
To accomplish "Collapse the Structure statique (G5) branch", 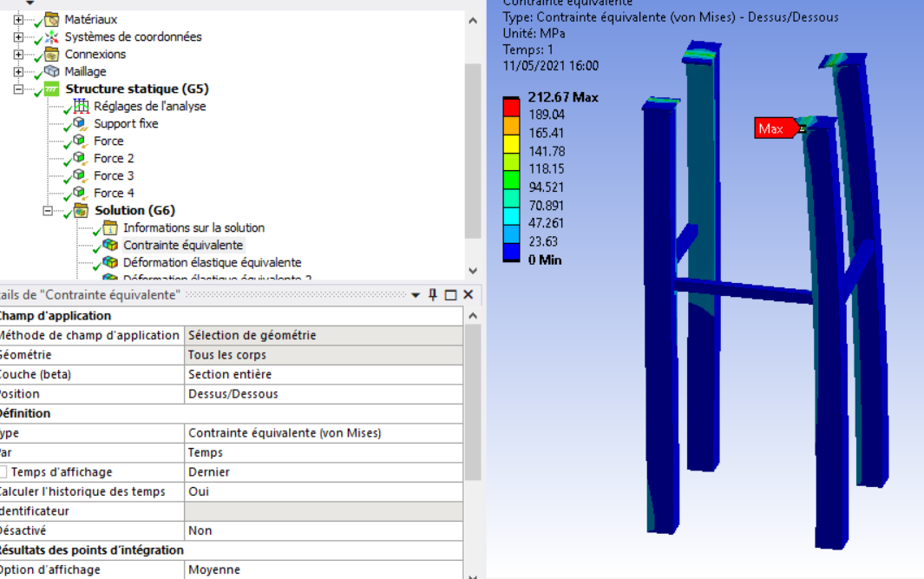I will [19, 89].
